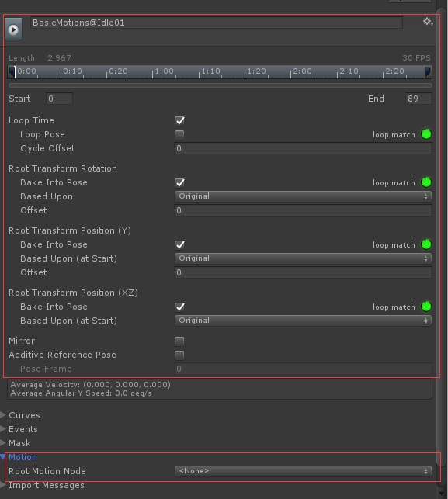Enable the Loop Pose checkbox
Screen dimensions: 448x499
coord(179,134)
